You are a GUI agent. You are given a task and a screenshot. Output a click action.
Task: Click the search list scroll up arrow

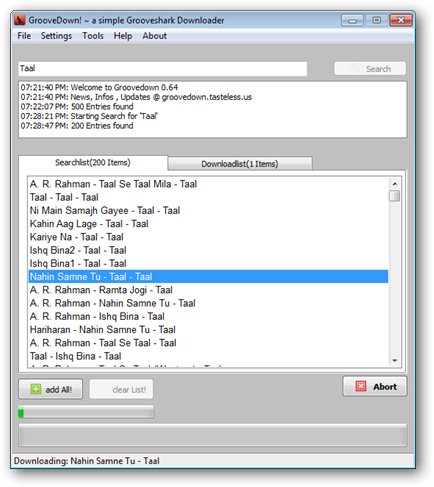point(395,184)
